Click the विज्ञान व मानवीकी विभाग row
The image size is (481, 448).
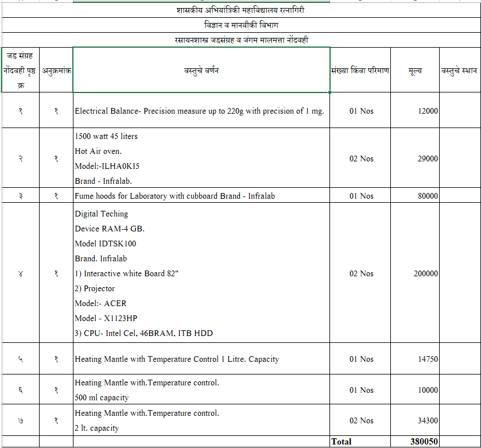pos(240,25)
